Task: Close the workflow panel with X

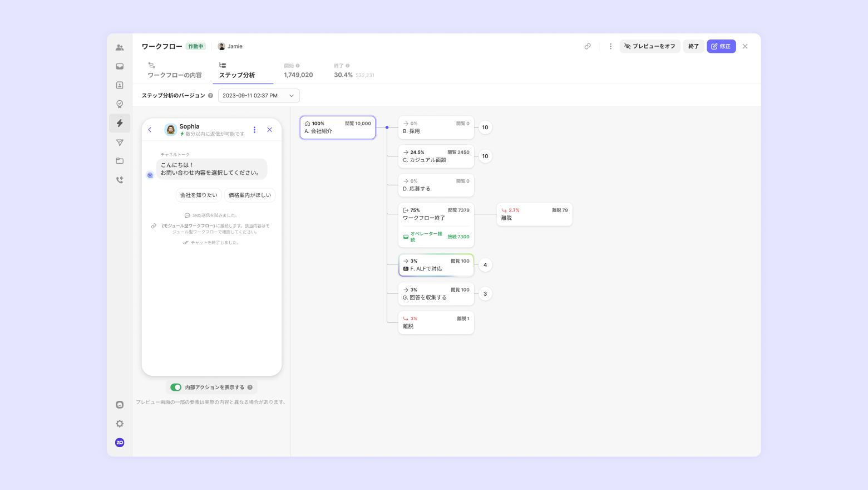Action: [x=745, y=46]
